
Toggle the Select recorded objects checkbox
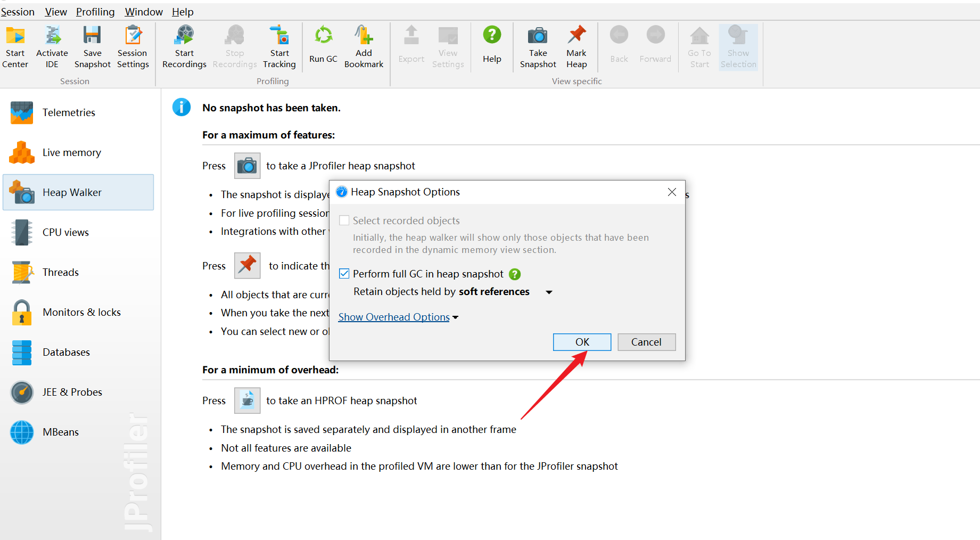344,220
